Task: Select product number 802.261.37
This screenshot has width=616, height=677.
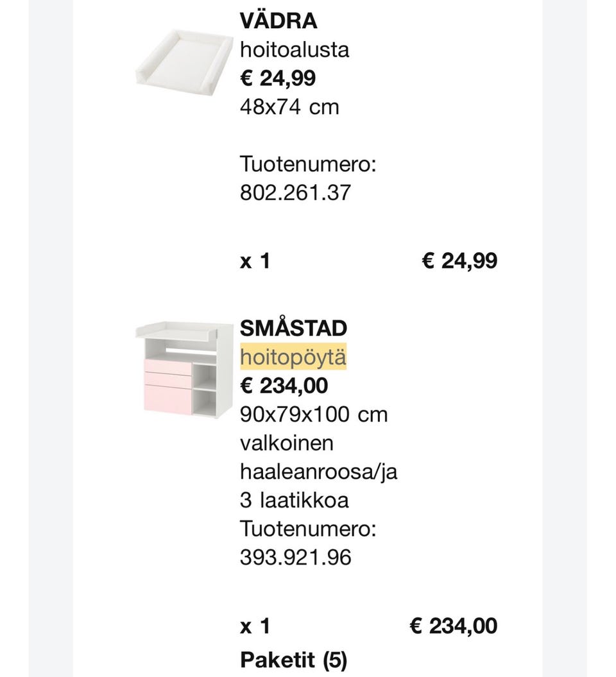Action: 296,192
